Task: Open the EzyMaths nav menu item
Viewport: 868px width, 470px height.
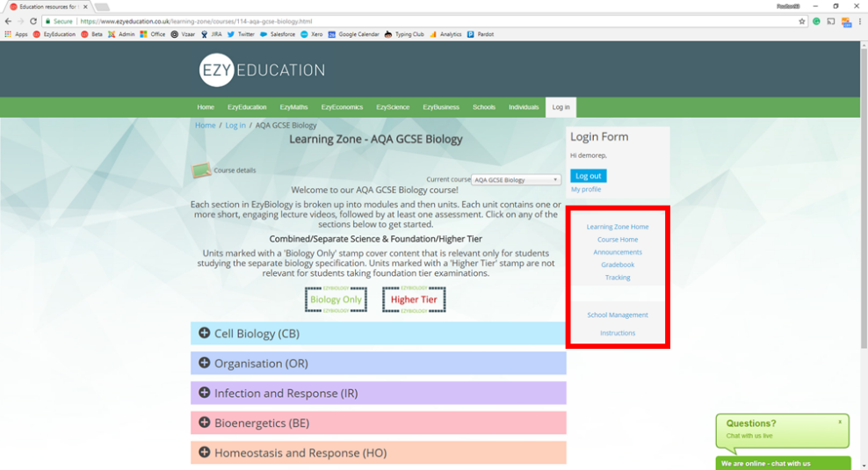Action: point(293,107)
